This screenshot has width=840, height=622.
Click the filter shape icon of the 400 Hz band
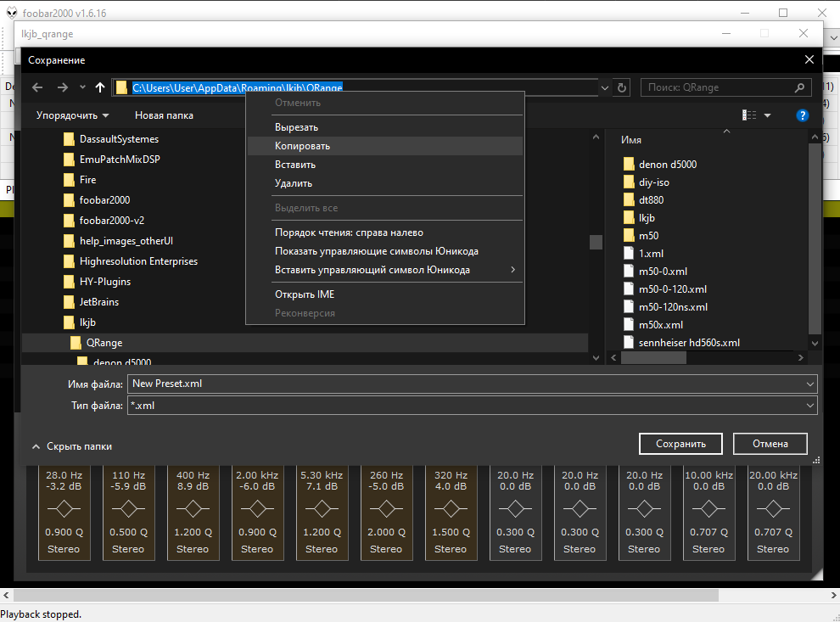[x=193, y=509]
